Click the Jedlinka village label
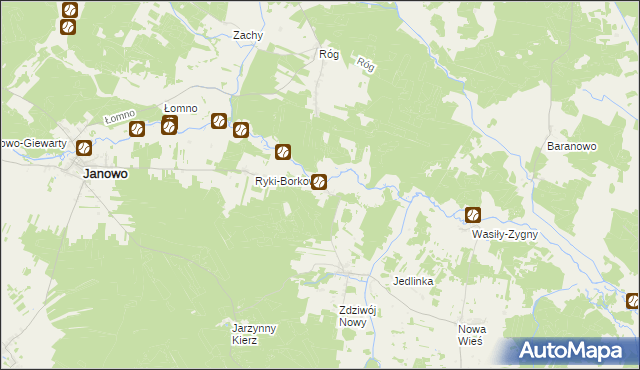The height and width of the screenshot is (370, 640). (413, 281)
